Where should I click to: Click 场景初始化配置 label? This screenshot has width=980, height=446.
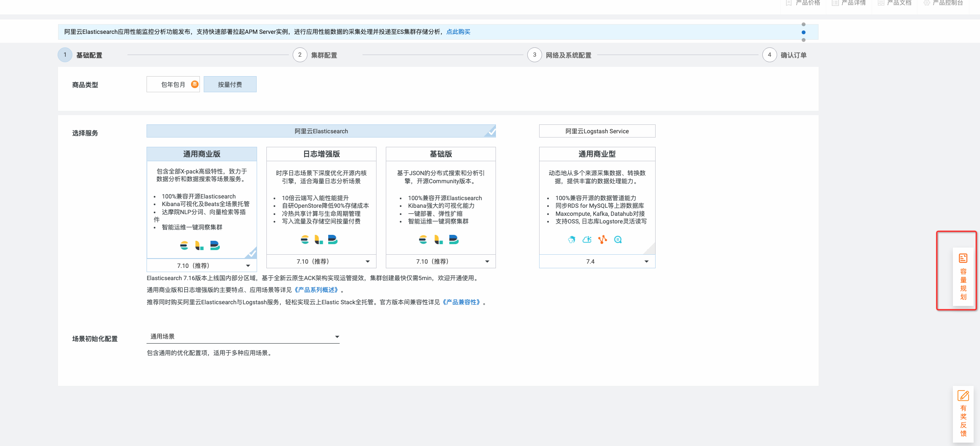pyautogui.click(x=95, y=339)
